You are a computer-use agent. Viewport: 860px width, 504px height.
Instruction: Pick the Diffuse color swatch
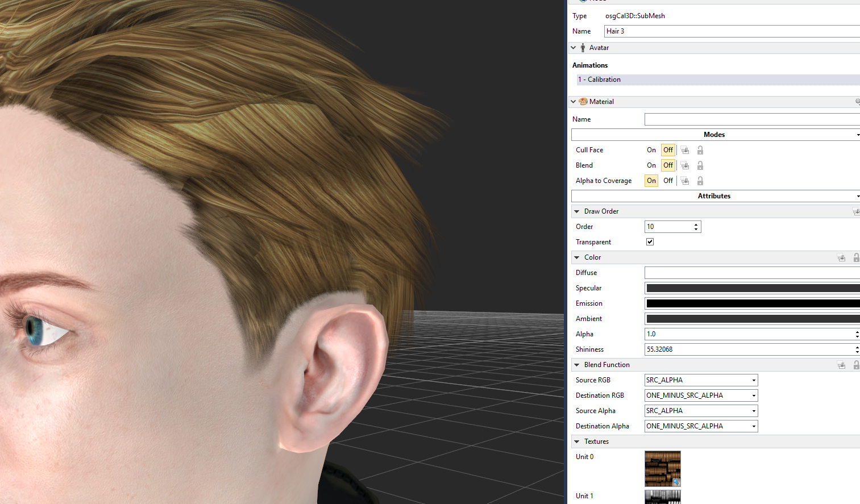click(752, 273)
